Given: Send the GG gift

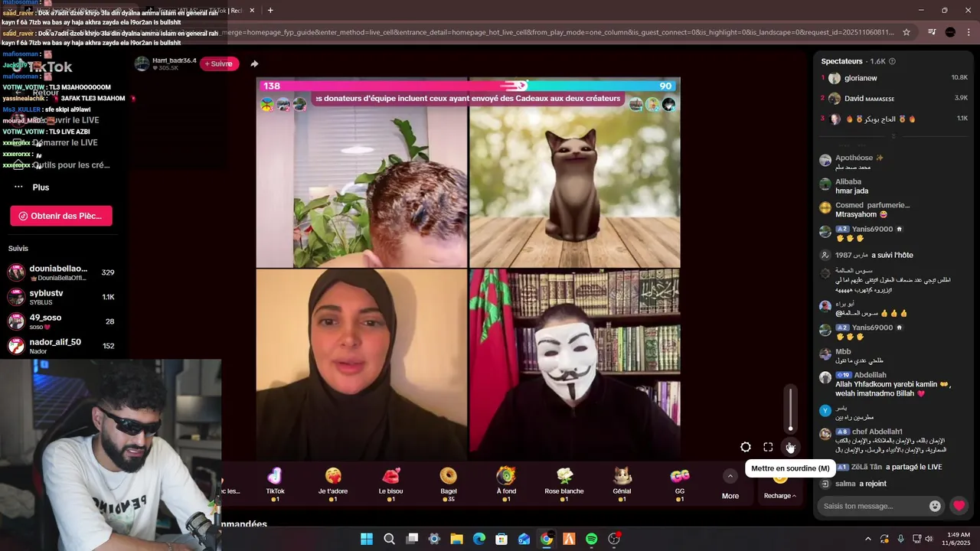Looking at the screenshot, I should pos(680,484).
